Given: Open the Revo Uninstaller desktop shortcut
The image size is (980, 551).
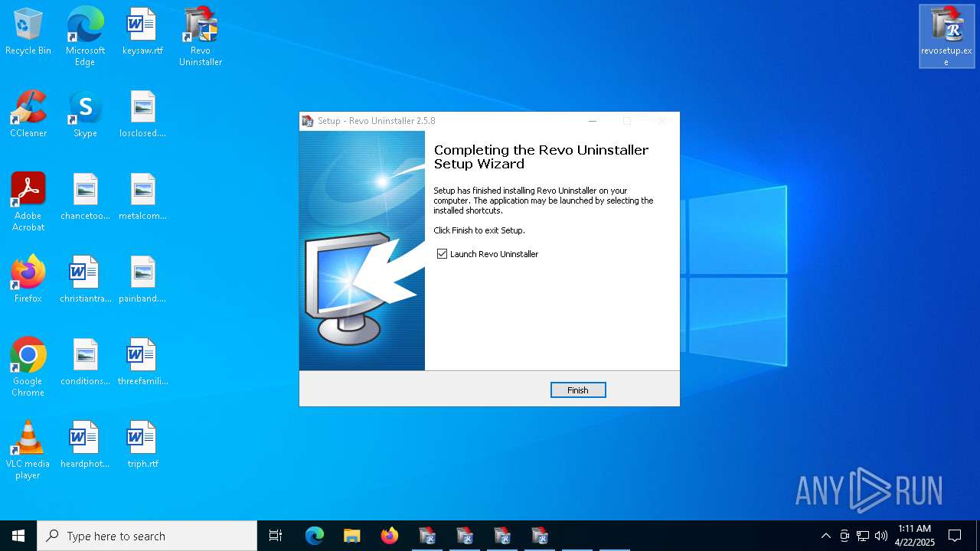Looking at the screenshot, I should (201, 37).
